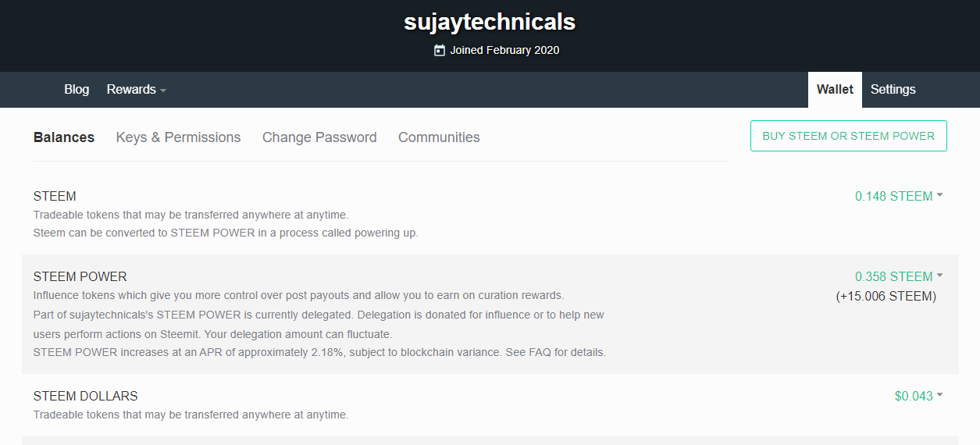Open the Settings tab
Screen dimensions: 980x445
pyautogui.click(x=893, y=90)
